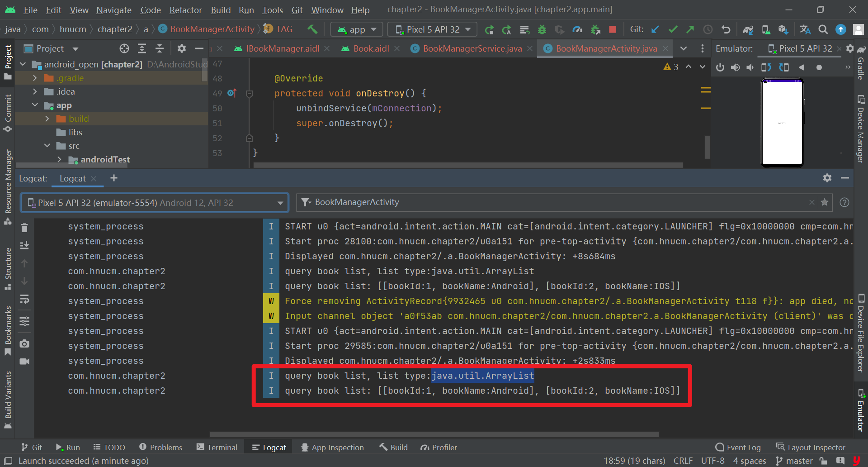Toggle soft-wrap in logcat toolbar
The height and width of the screenshot is (467, 868).
click(24, 299)
